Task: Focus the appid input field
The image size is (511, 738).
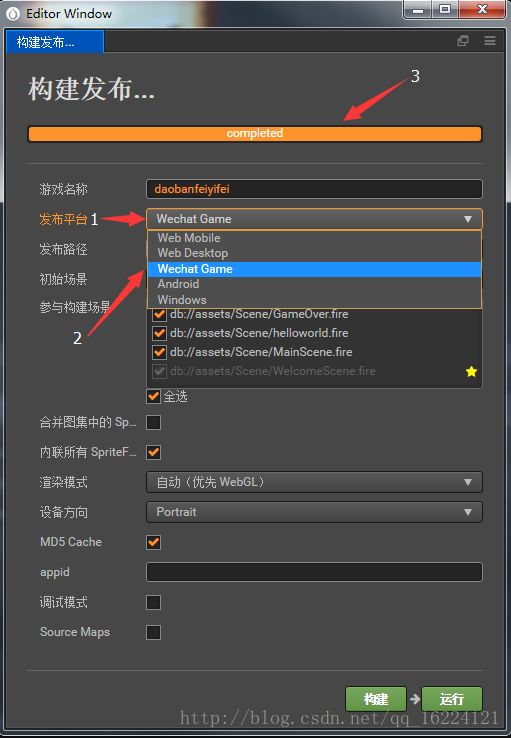Action: pos(314,572)
